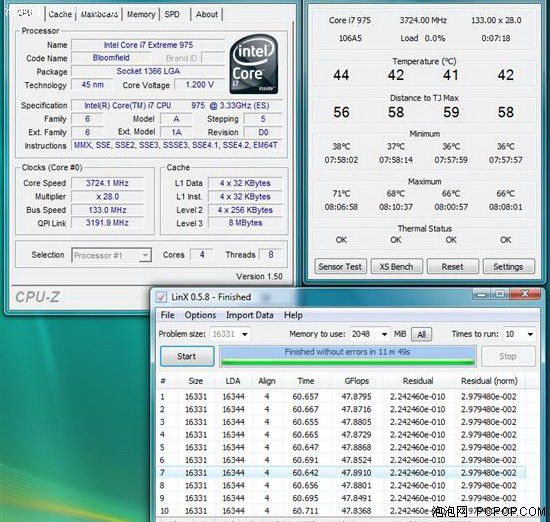550x522 pixels.
Task: Click the Core Speed value 3724.1 MHz
Action: [x=107, y=183]
